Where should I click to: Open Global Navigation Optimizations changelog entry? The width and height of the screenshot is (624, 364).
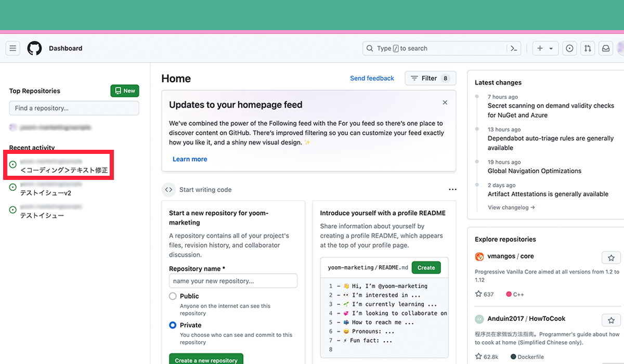pyautogui.click(x=535, y=171)
